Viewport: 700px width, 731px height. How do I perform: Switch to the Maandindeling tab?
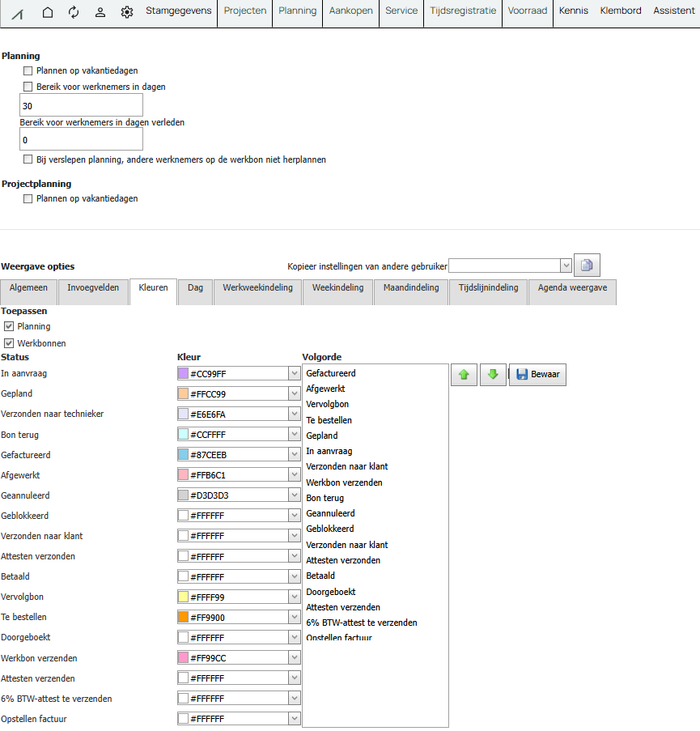(411, 292)
